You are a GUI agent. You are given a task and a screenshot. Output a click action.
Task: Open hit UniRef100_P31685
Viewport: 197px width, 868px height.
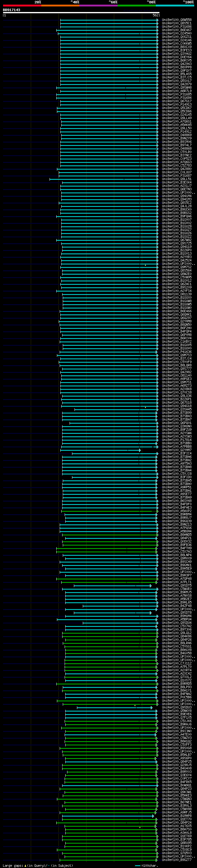click(177, 94)
